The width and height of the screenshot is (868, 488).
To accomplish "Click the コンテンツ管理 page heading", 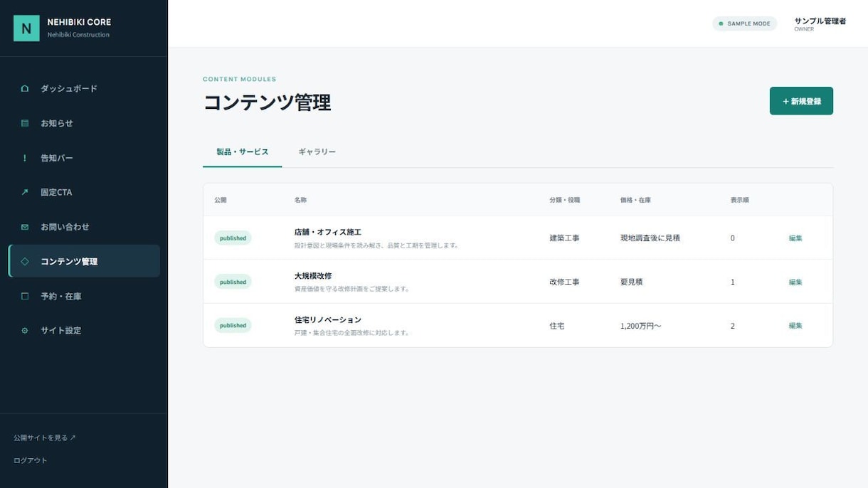I will (x=267, y=102).
